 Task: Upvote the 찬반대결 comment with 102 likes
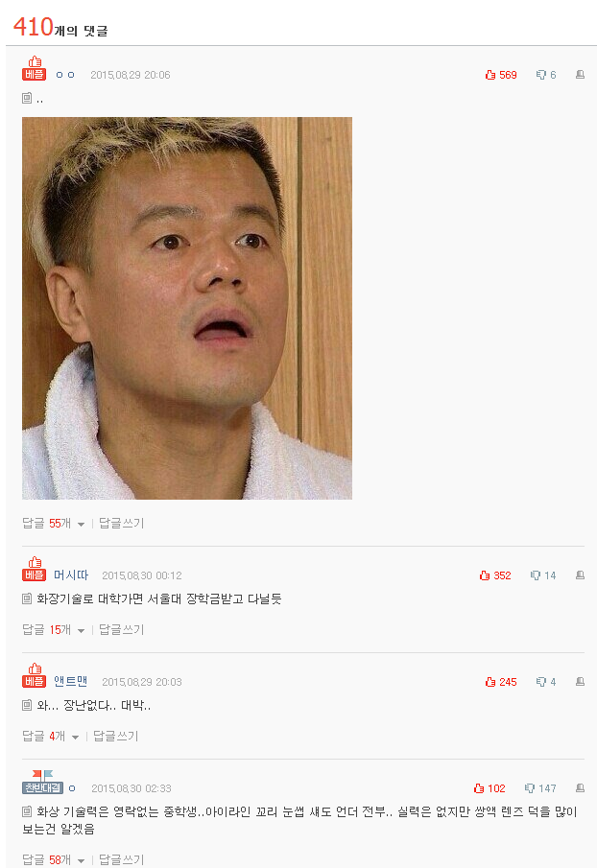tap(490, 788)
